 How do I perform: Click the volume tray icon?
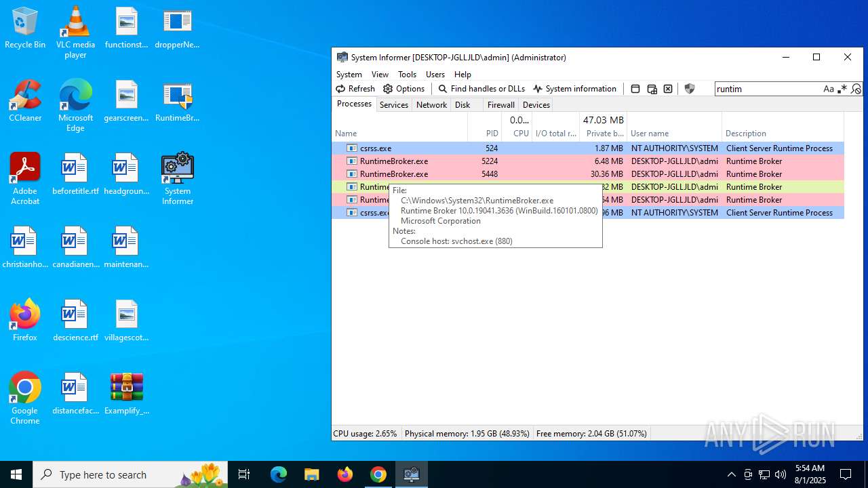tap(781, 474)
